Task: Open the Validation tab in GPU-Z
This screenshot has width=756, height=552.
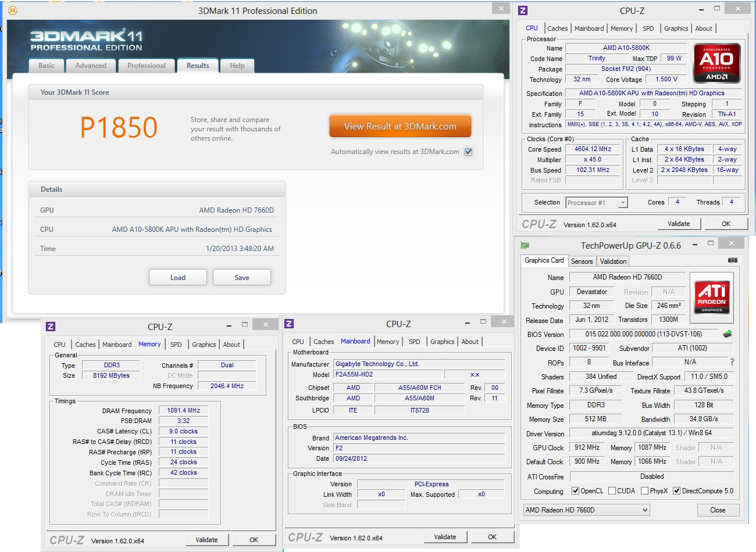Action: [614, 261]
